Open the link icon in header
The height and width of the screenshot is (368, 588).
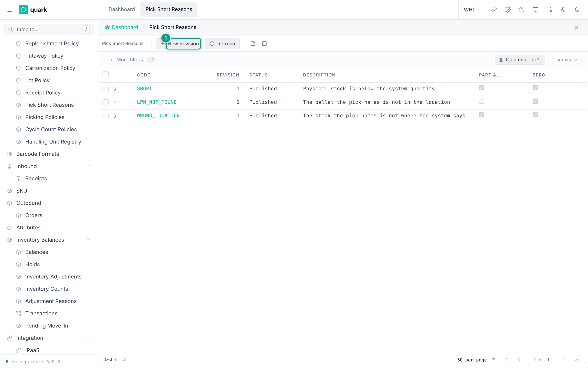[494, 10]
